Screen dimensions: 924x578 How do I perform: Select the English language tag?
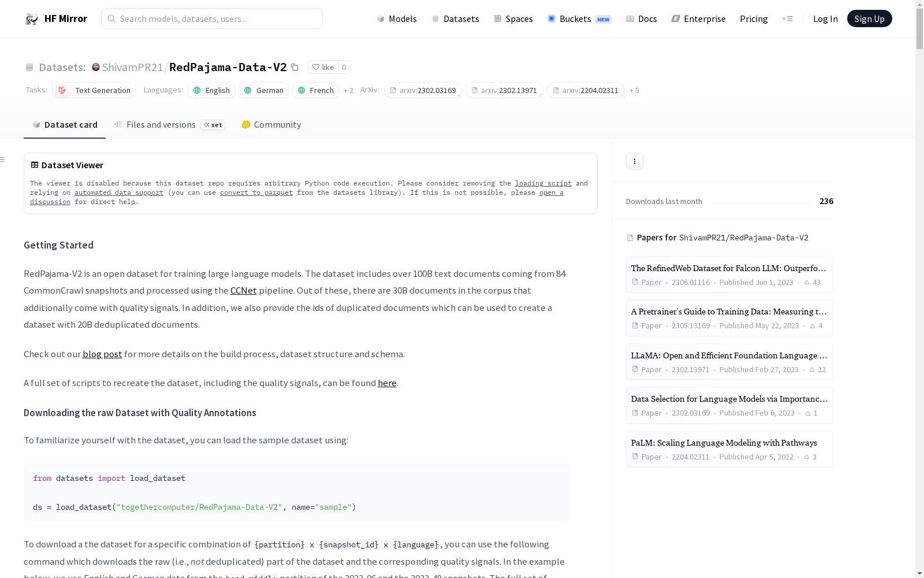(x=211, y=90)
